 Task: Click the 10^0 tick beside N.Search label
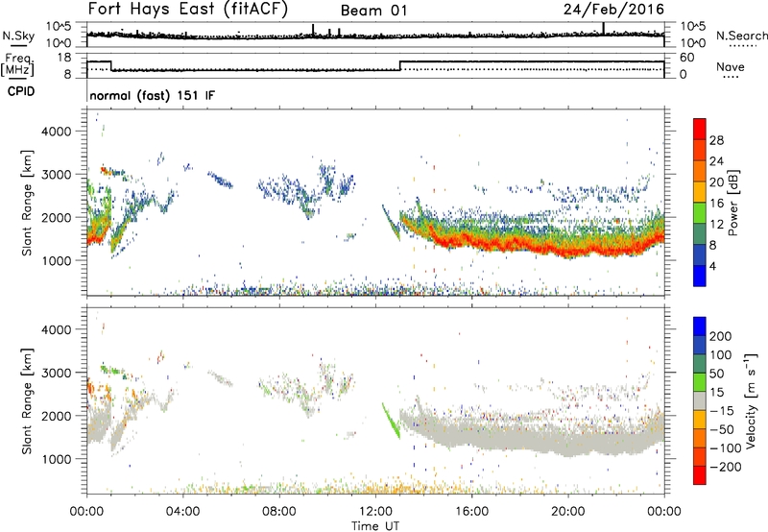coord(693,43)
